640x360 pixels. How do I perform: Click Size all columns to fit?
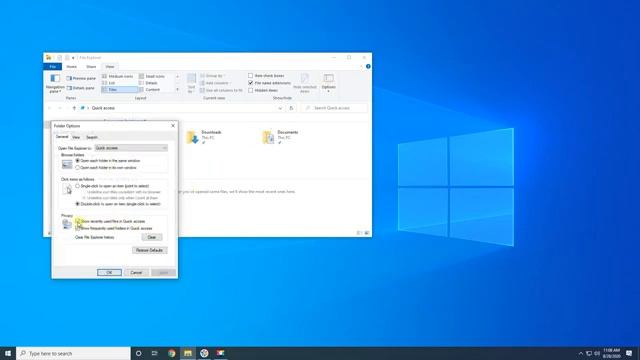click(x=221, y=90)
